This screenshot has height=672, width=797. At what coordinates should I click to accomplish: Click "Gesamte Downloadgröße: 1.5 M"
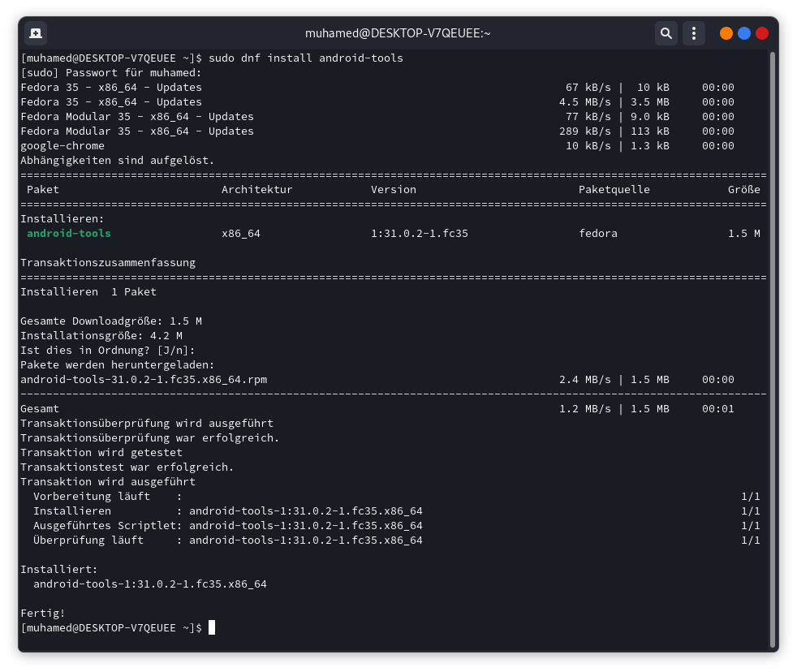tap(111, 321)
